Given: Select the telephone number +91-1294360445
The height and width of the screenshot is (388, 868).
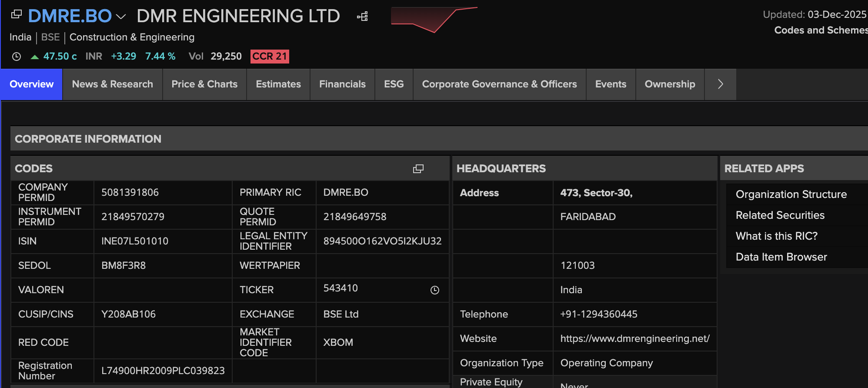Looking at the screenshot, I should pos(599,314).
